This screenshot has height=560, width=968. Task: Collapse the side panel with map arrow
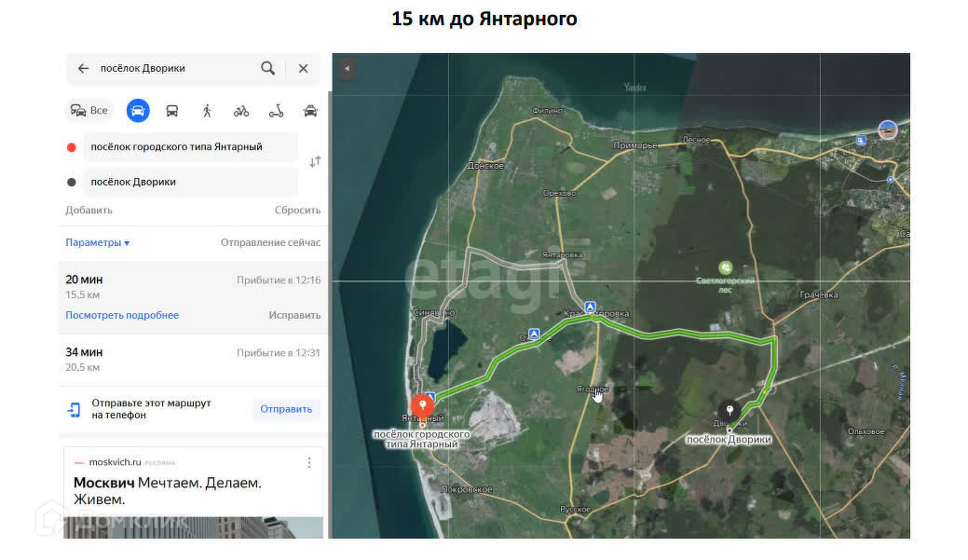click(x=347, y=68)
